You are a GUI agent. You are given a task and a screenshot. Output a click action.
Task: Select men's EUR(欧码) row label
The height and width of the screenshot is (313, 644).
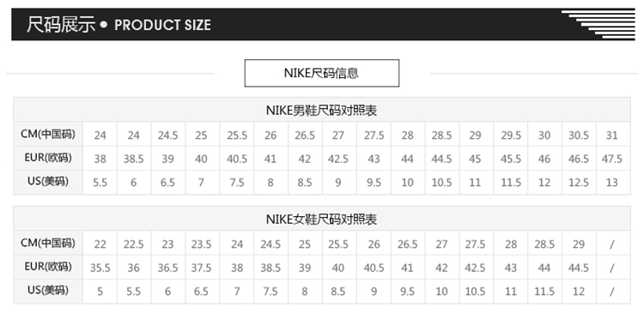[x=48, y=158]
